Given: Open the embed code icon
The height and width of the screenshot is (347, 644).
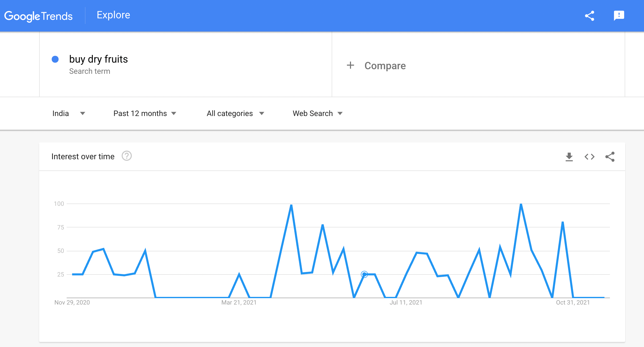Looking at the screenshot, I should pos(589,157).
